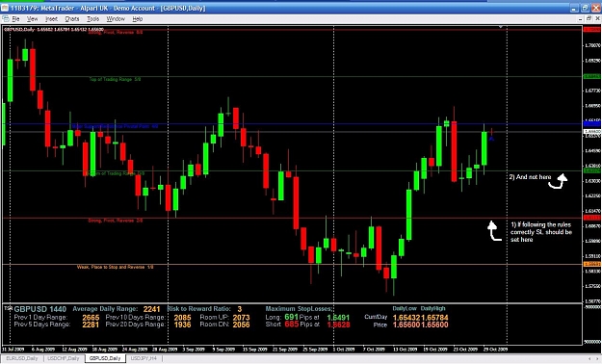Click the value 1936

pos(182,325)
